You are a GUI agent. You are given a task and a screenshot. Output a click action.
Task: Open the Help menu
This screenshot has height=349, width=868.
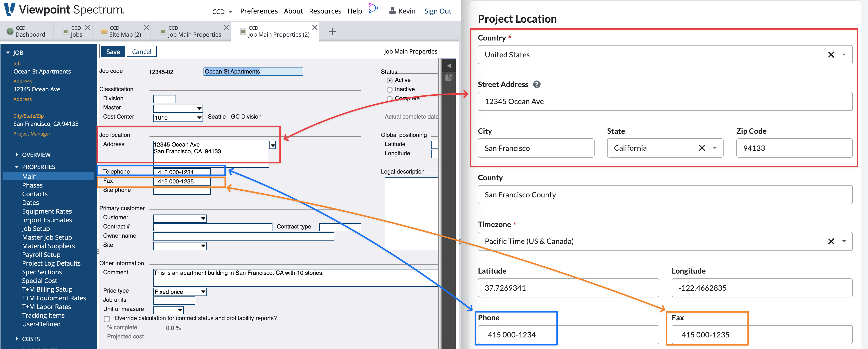coord(354,11)
